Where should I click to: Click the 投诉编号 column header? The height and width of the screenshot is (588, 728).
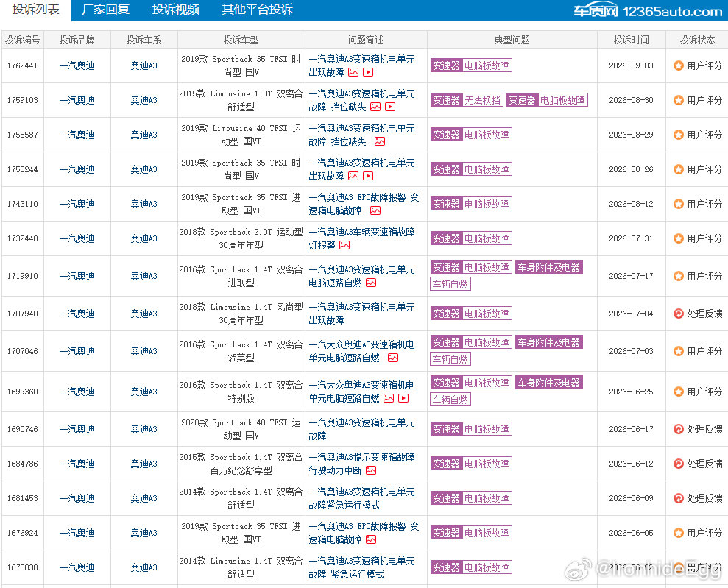(x=22, y=40)
